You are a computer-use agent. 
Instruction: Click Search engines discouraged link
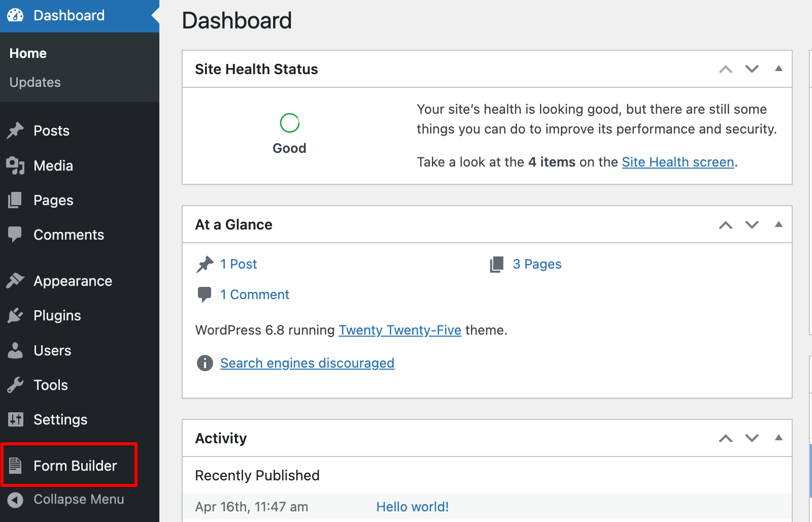click(x=307, y=363)
